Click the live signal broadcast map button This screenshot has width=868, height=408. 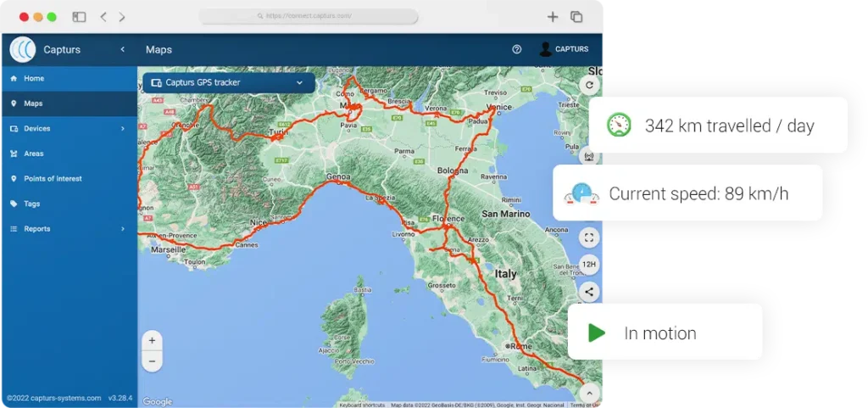[x=589, y=157]
